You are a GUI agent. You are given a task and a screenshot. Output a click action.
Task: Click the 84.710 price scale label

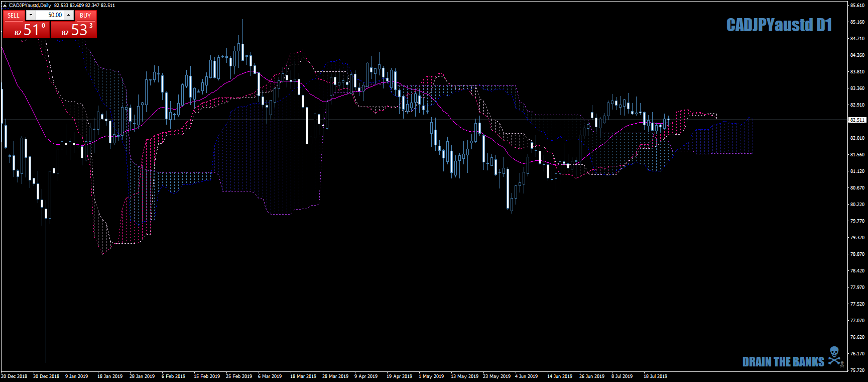click(857, 38)
